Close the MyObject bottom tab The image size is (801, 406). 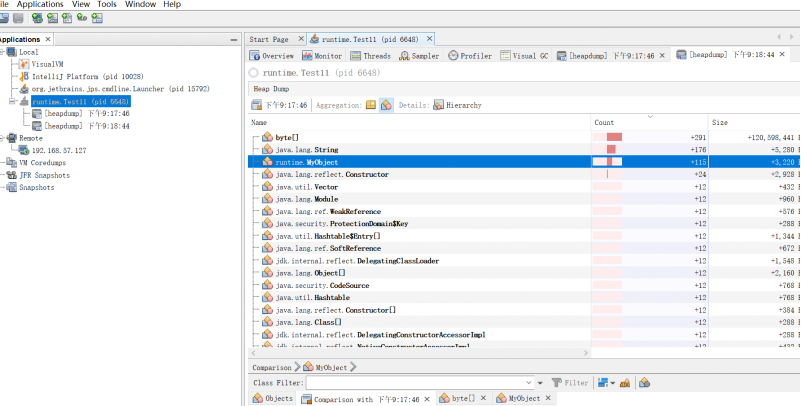(x=548, y=398)
